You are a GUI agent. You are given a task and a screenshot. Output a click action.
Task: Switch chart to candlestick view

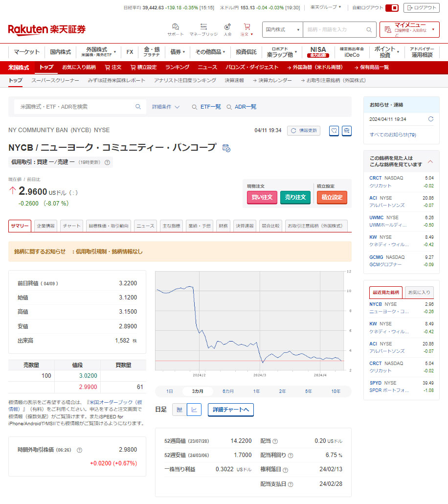[179, 410]
